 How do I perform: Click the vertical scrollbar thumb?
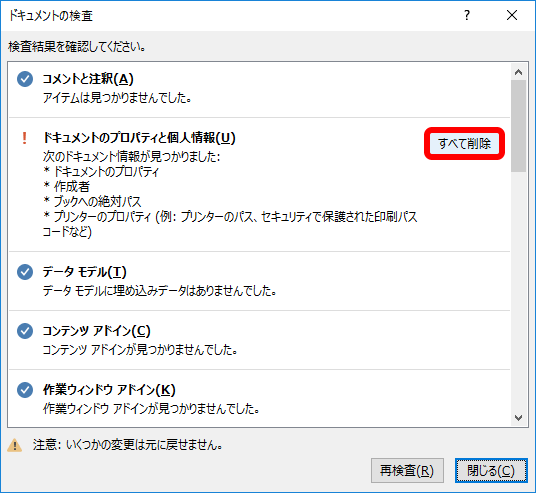518,126
